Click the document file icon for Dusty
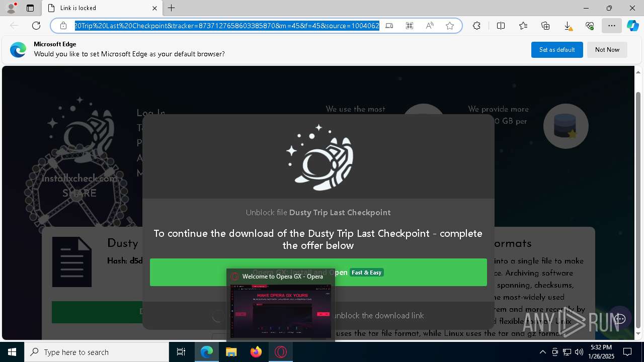This screenshot has width=644, height=362. (x=72, y=262)
